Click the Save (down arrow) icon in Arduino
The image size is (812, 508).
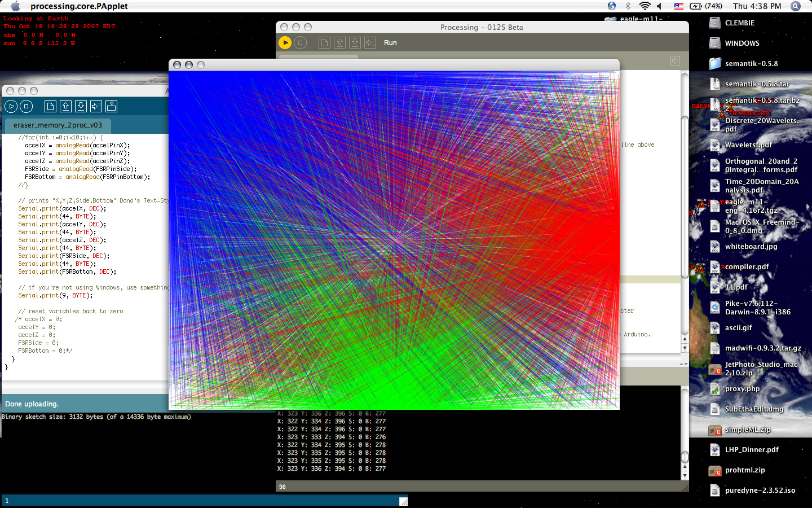(81, 106)
